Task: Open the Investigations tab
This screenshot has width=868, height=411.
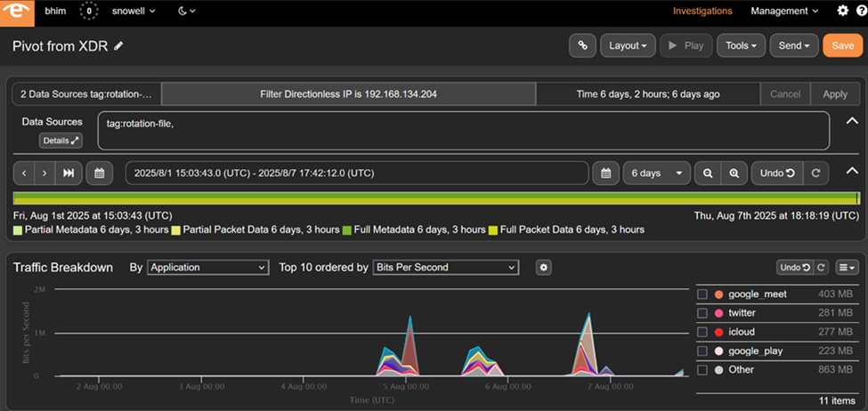Action: (702, 12)
